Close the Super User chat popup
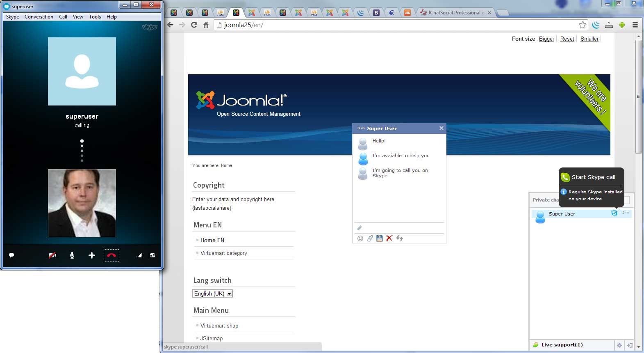The height and width of the screenshot is (353, 644). point(441,128)
